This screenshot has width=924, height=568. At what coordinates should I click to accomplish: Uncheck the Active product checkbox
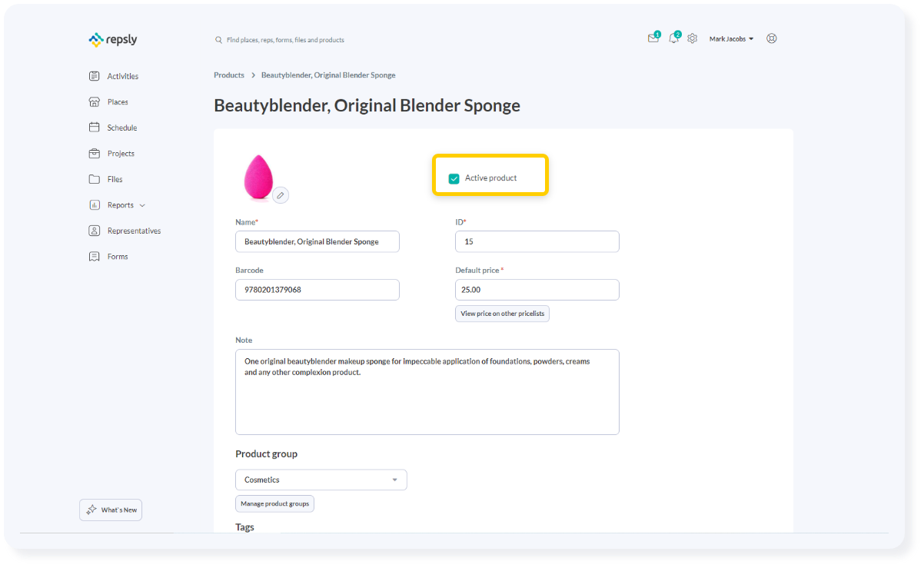(454, 178)
